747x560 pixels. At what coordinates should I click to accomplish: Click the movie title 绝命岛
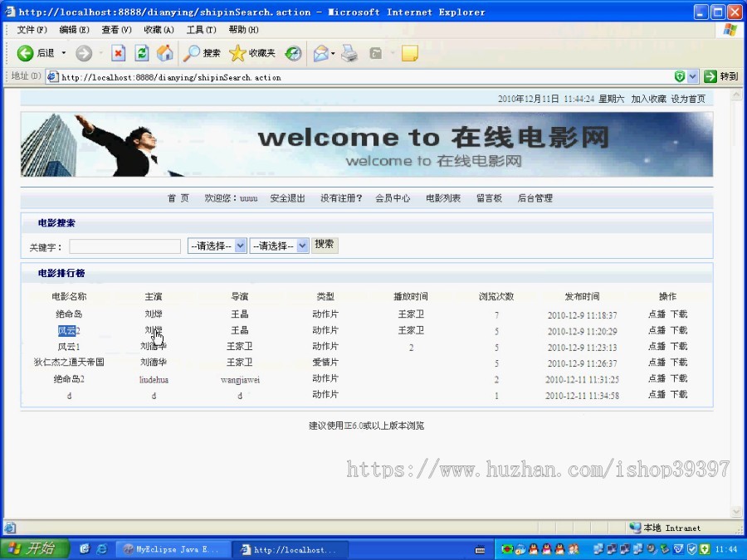tap(69, 314)
